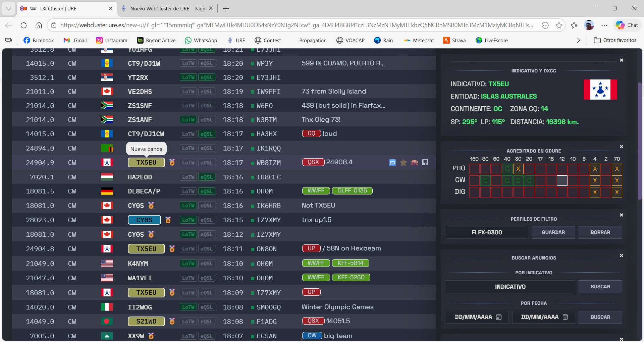644x342 pixels.
Task: Click the medal icon beside CY0S 28023.0
Action: [x=168, y=220]
